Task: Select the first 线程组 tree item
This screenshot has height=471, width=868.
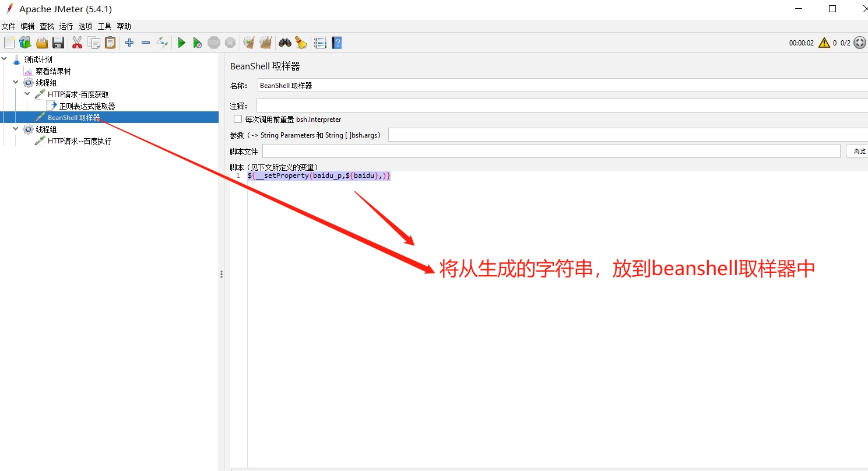Action: click(x=46, y=83)
